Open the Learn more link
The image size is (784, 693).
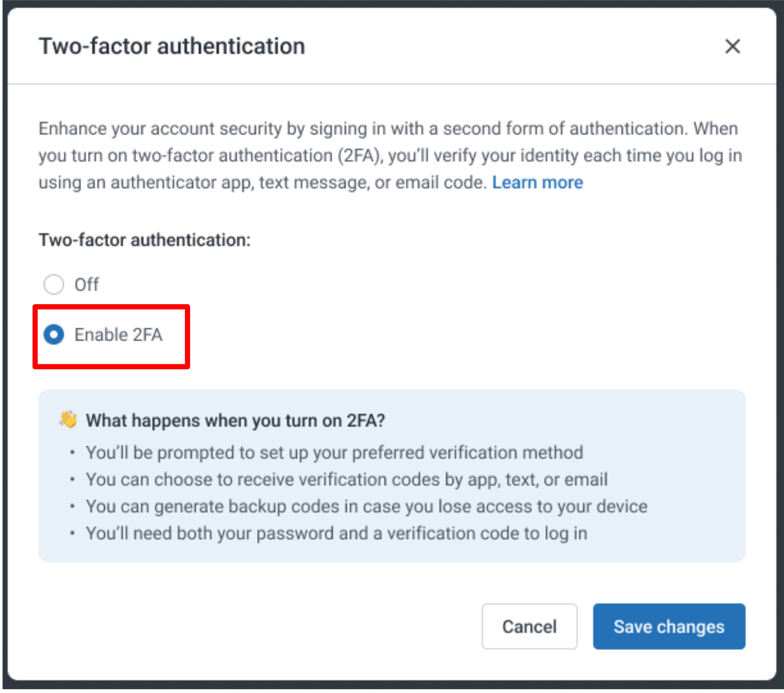[537, 183]
